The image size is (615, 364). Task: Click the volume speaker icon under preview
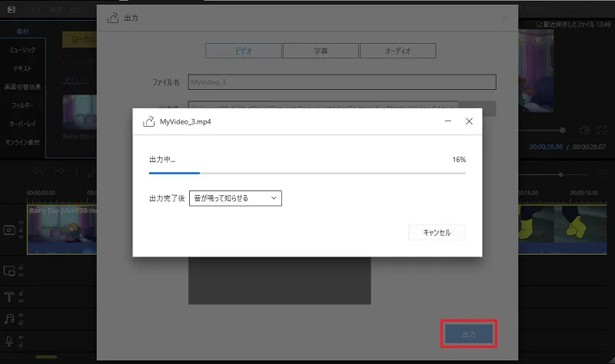point(583,131)
